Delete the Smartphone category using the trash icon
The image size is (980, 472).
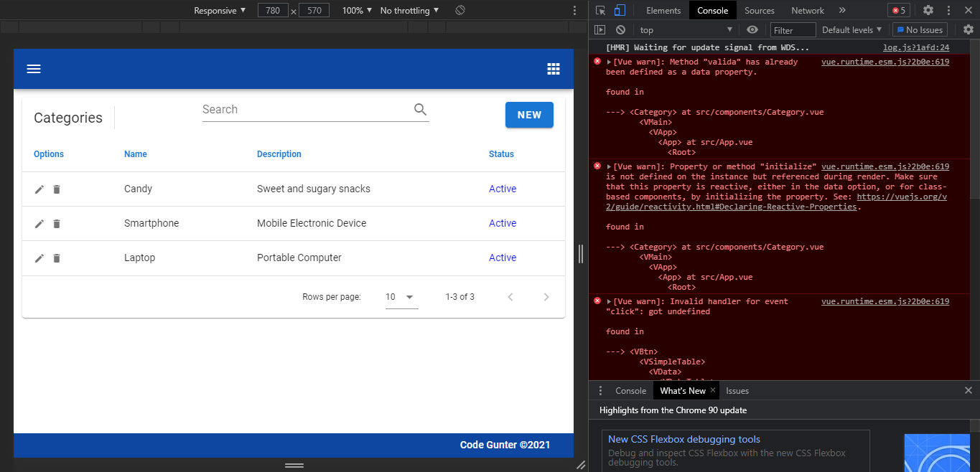(x=57, y=223)
